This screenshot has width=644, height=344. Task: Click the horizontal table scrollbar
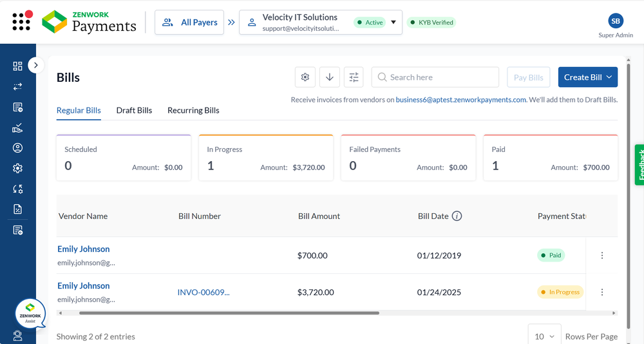(x=229, y=313)
